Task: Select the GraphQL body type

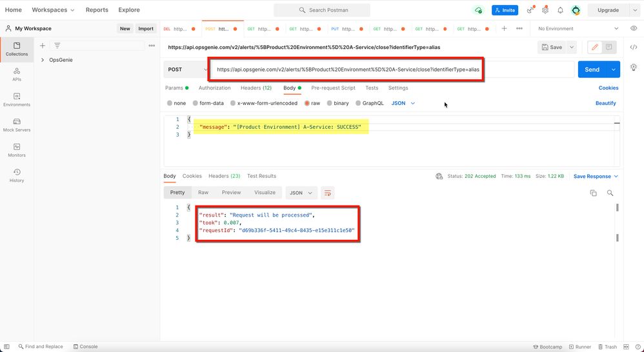Action: click(358, 103)
